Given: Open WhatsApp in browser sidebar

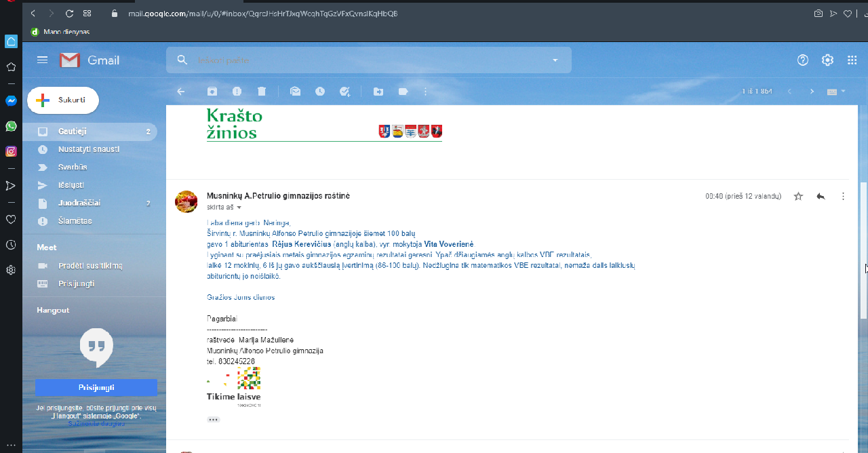Looking at the screenshot, I should point(11,126).
